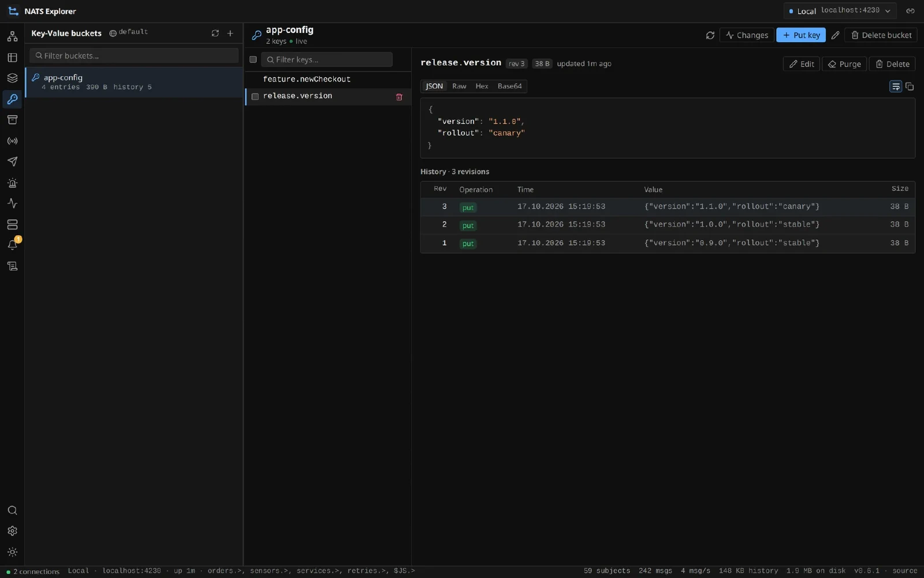Open the activity pulse monitor icon
The width and height of the screenshot is (924, 578).
[12, 203]
